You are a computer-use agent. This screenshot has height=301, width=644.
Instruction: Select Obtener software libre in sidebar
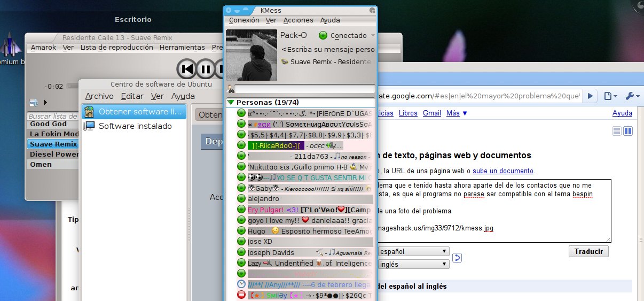tap(134, 112)
